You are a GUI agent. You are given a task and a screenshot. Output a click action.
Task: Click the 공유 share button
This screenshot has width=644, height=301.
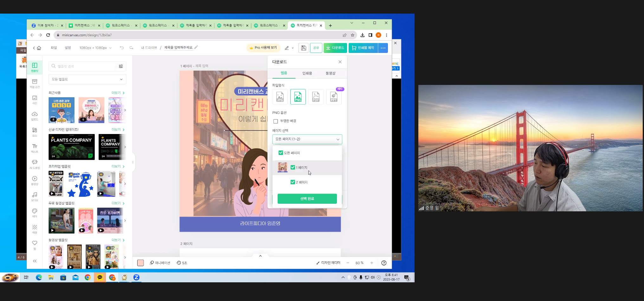(x=316, y=48)
